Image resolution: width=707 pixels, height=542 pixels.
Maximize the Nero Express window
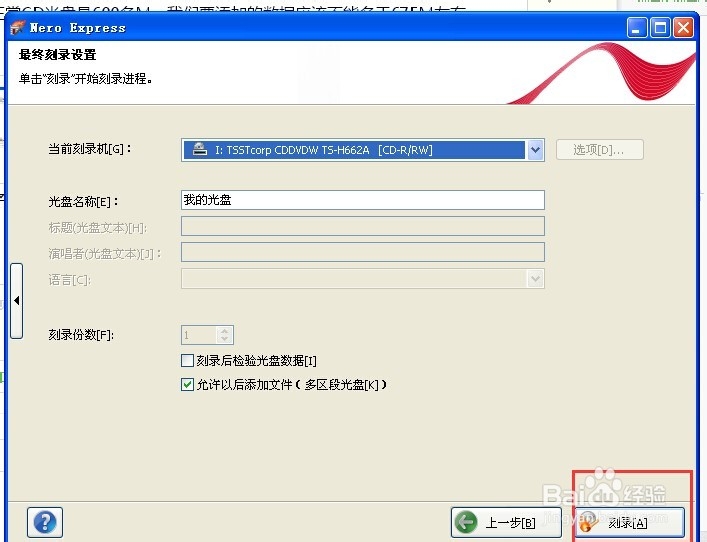[660, 28]
